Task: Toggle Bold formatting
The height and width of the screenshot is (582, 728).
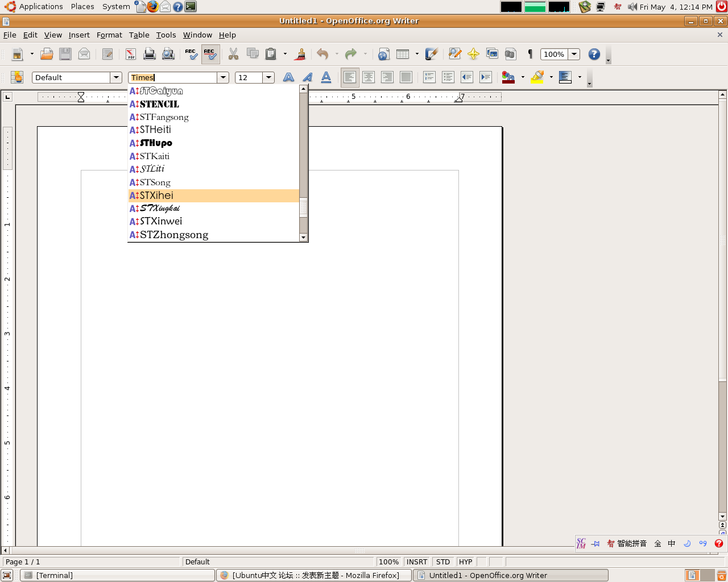Action: 289,77
